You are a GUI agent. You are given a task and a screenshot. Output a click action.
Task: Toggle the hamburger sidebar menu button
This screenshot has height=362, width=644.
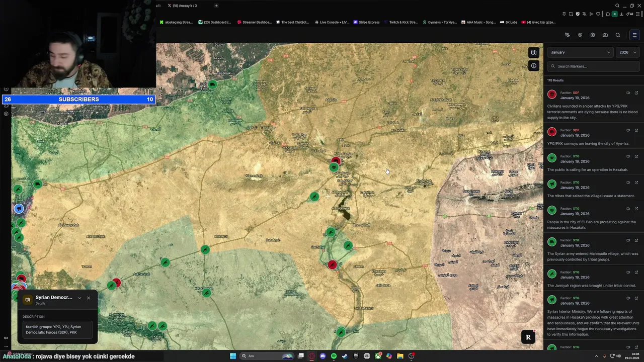pos(634,35)
